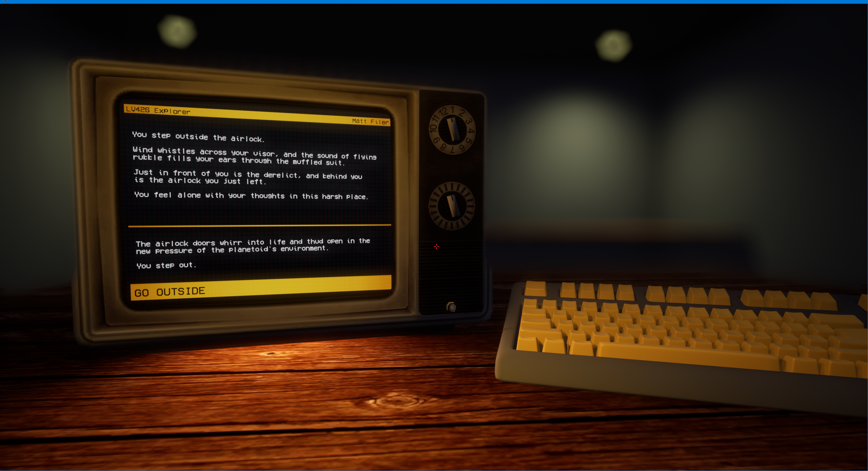The image size is (868, 471).
Task: Click the LV426 Explorer title text
Action: click(158, 110)
